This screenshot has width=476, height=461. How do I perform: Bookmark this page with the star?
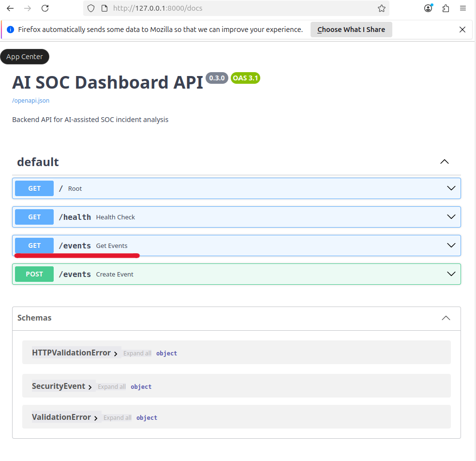pos(382,8)
